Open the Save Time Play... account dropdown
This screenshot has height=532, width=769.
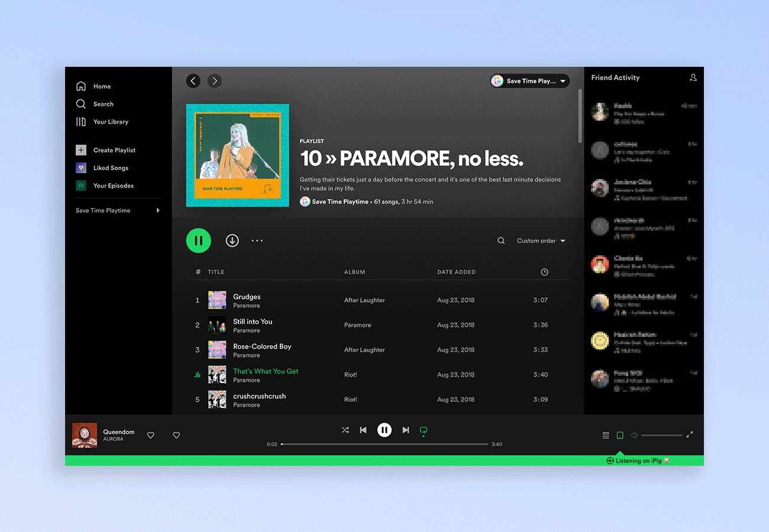click(x=530, y=81)
